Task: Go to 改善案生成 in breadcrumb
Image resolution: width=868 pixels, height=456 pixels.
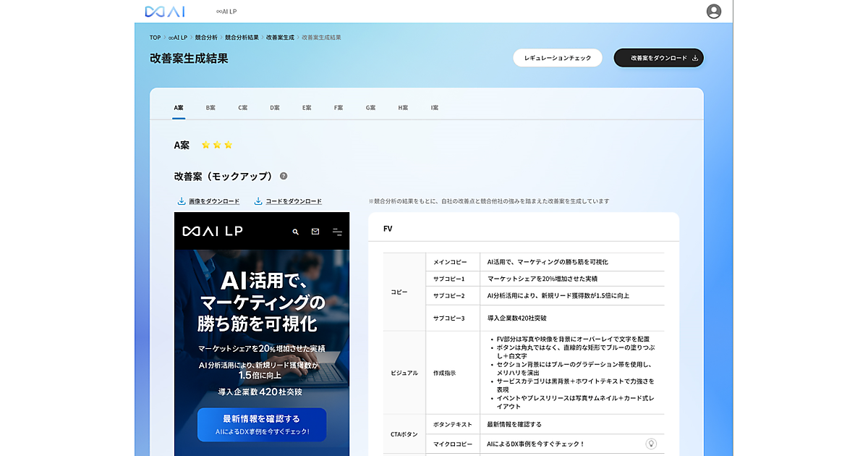Action: click(280, 37)
